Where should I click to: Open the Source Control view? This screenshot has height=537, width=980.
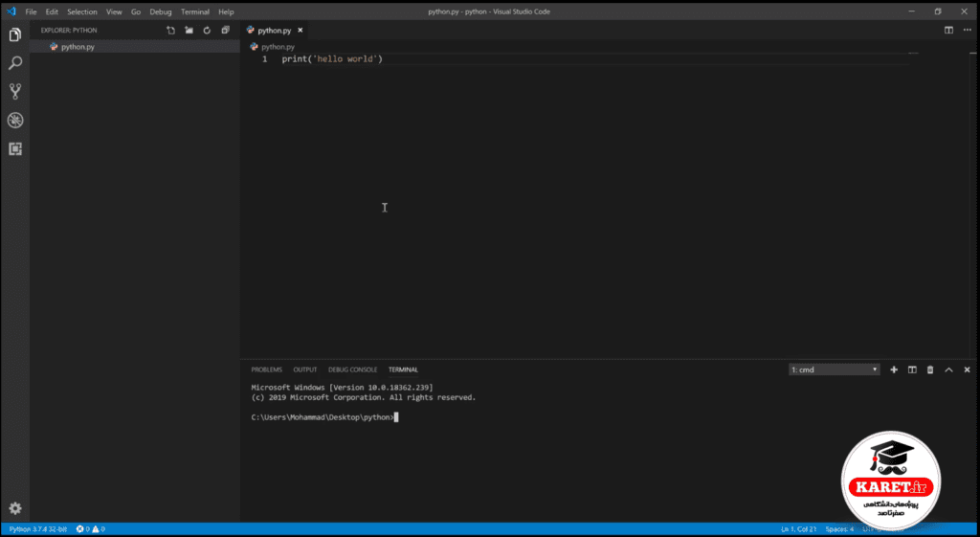click(x=15, y=91)
